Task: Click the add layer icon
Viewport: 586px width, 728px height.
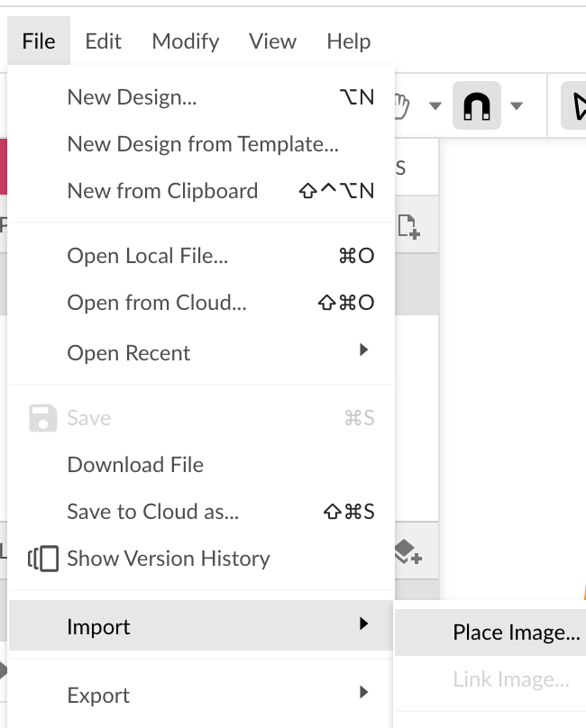Action: [x=408, y=552]
